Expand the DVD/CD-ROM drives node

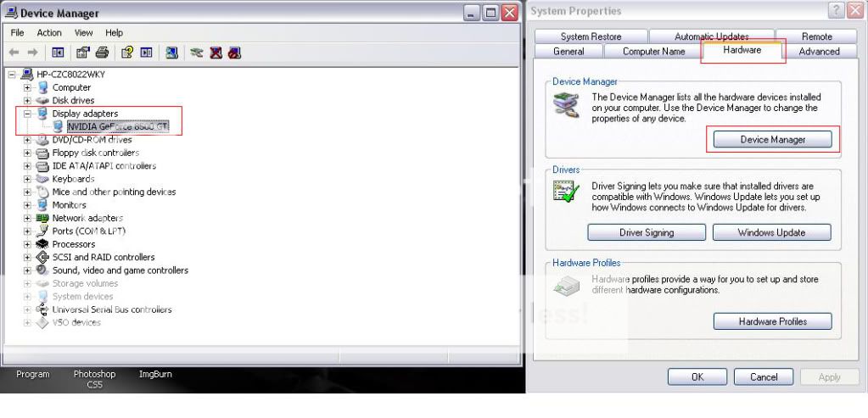coord(27,140)
